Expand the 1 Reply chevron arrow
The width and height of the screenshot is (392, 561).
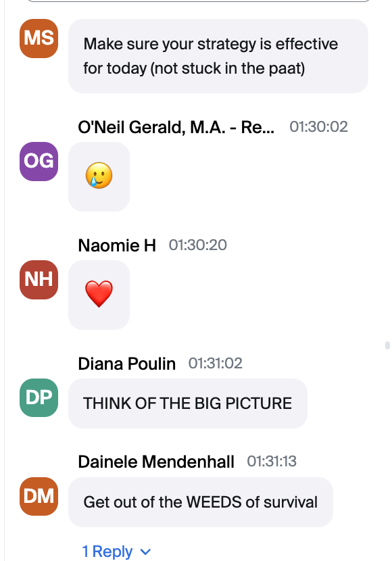tap(145, 552)
